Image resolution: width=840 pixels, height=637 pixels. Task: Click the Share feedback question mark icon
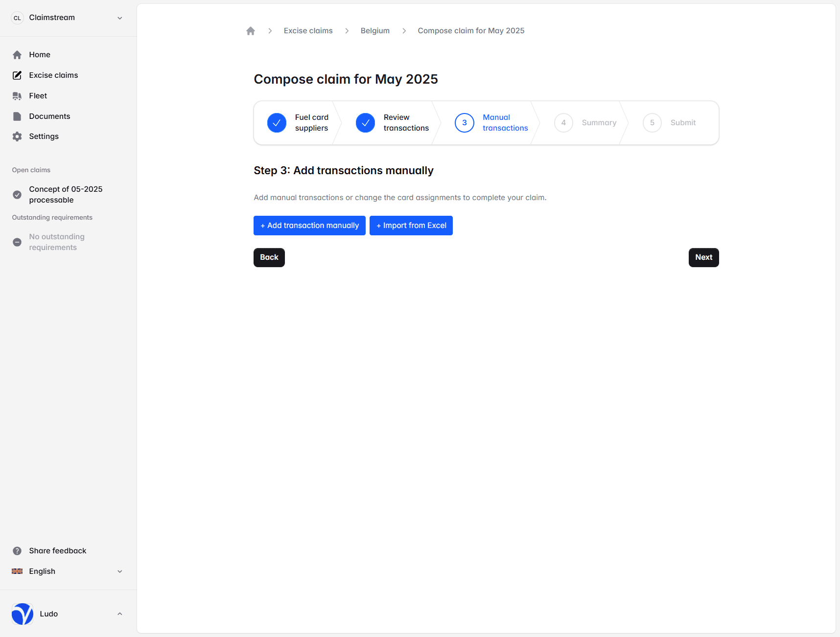pos(17,551)
